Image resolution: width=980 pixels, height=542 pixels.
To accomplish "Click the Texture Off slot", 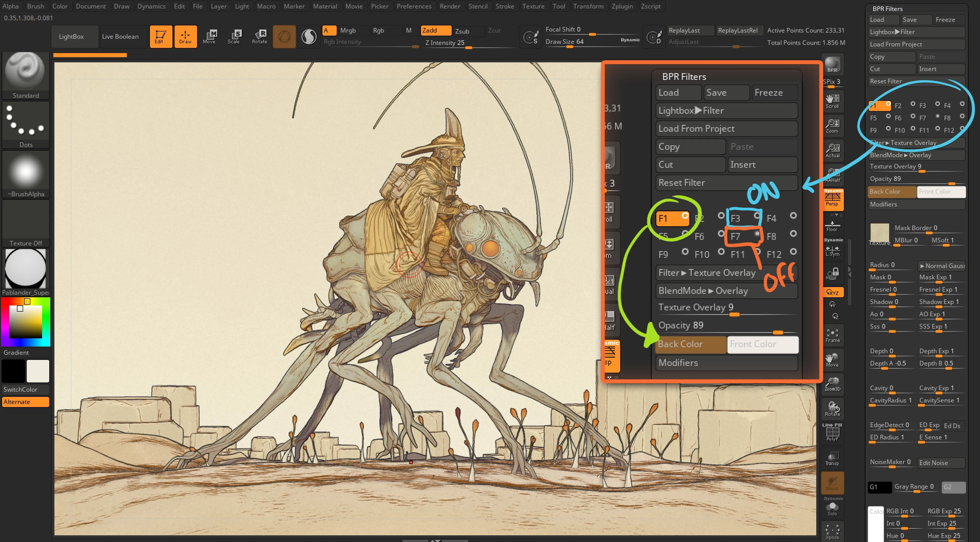I will (x=25, y=223).
